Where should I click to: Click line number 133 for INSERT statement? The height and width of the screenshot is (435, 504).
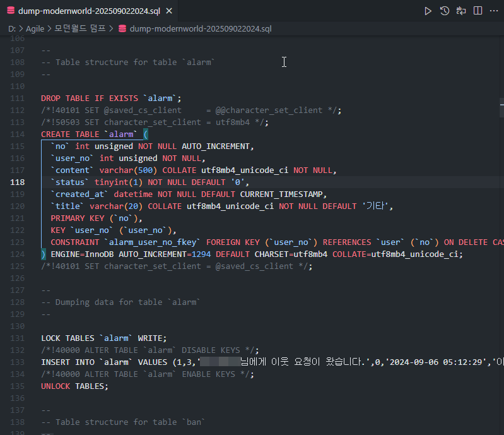[x=18, y=362]
